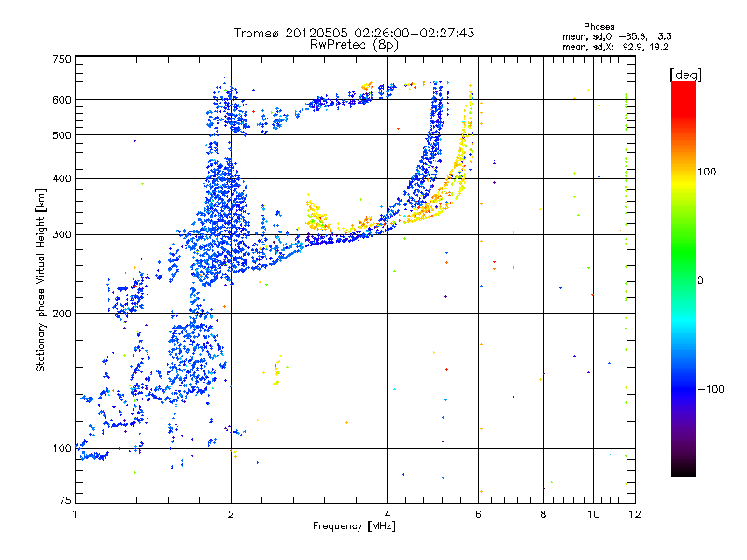Click the y-axis tick label '200'
This screenshot has width=747, height=560.
63,314
